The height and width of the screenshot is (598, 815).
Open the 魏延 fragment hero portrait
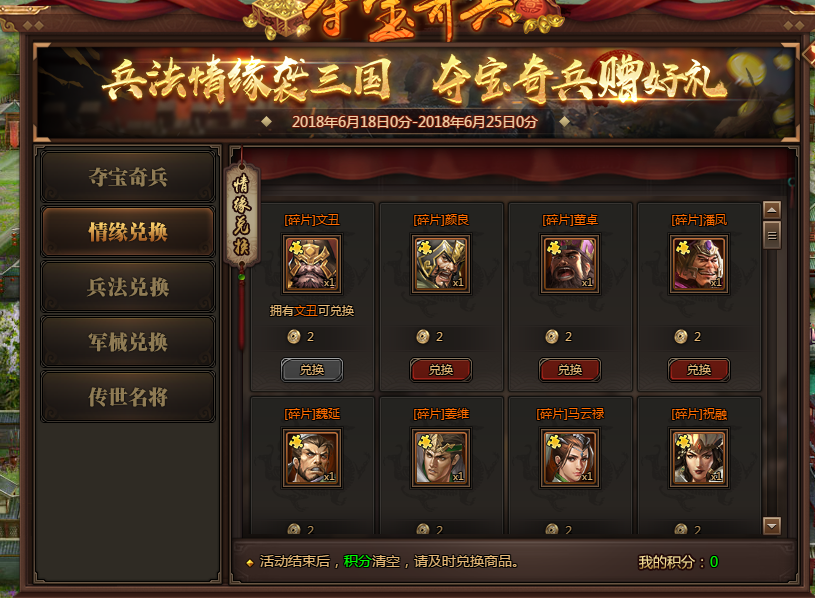coord(312,458)
